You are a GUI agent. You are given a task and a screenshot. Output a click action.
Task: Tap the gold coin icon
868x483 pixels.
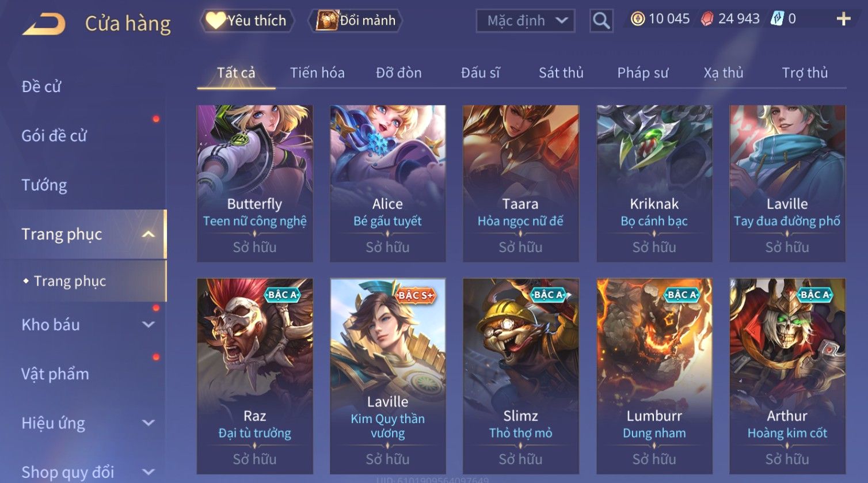coord(637,20)
